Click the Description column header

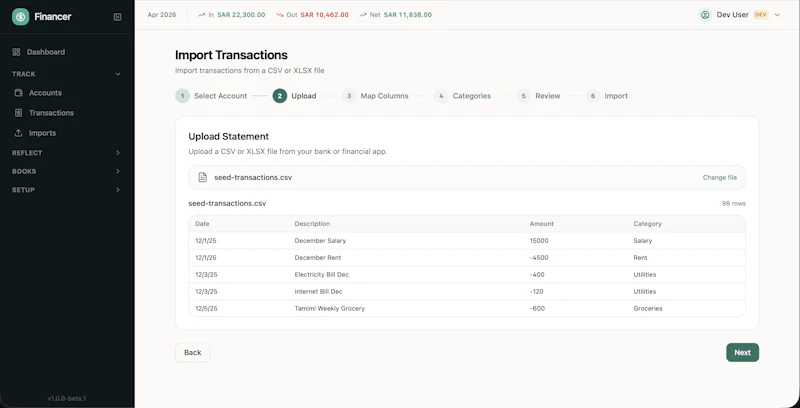click(x=312, y=224)
